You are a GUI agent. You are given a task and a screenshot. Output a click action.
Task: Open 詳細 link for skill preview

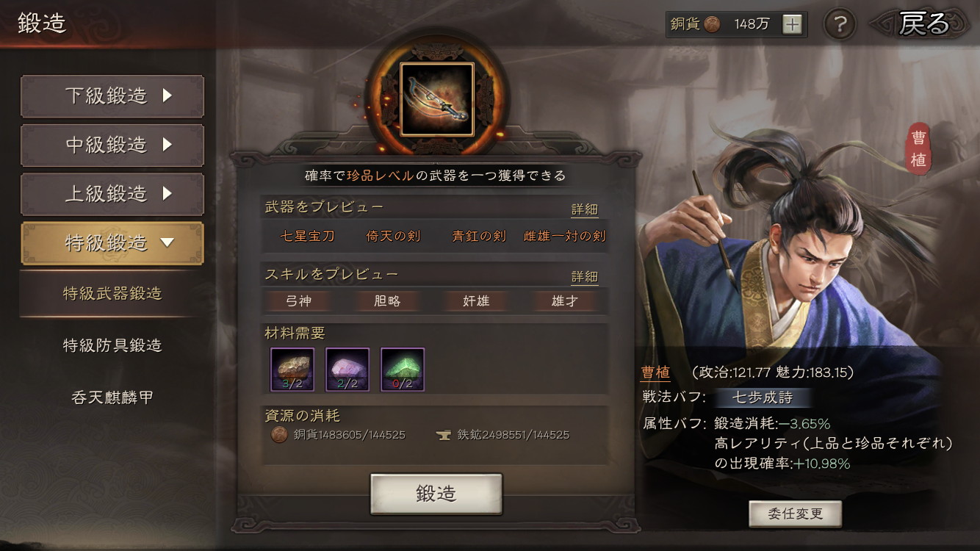(x=585, y=277)
